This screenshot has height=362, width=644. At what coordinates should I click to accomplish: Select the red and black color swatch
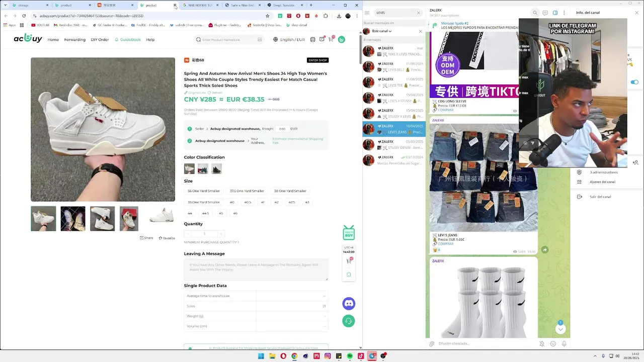pyautogui.click(x=203, y=169)
